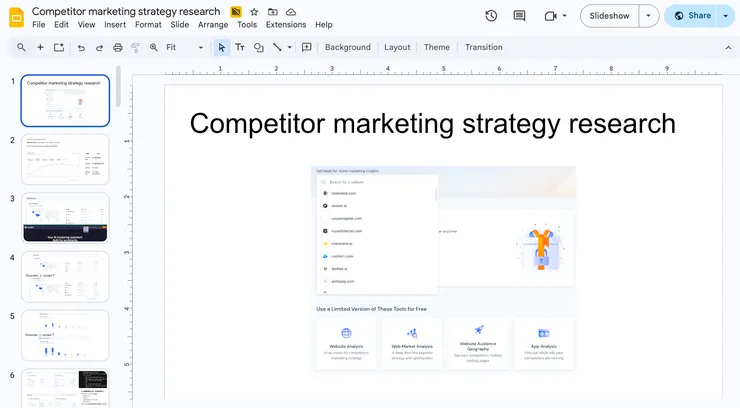Click the presentation title field
Screen dimensions: 740x408
pyautogui.click(x=126, y=11)
